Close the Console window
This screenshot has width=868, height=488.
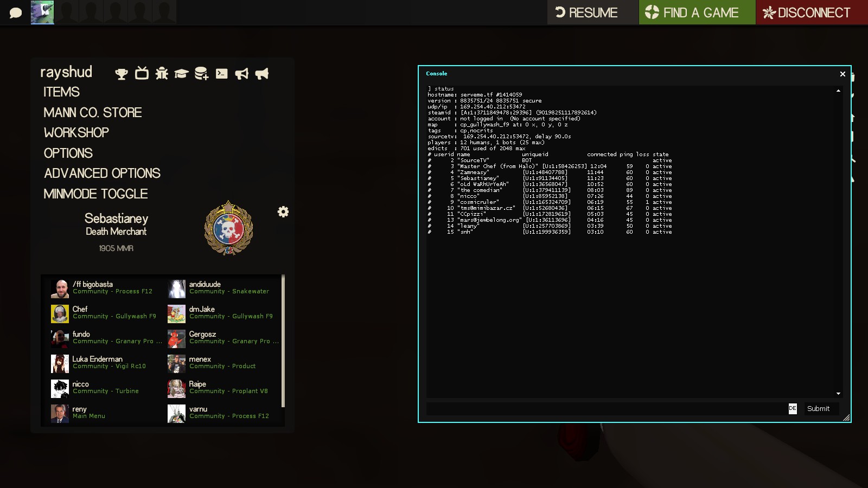click(843, 74)
